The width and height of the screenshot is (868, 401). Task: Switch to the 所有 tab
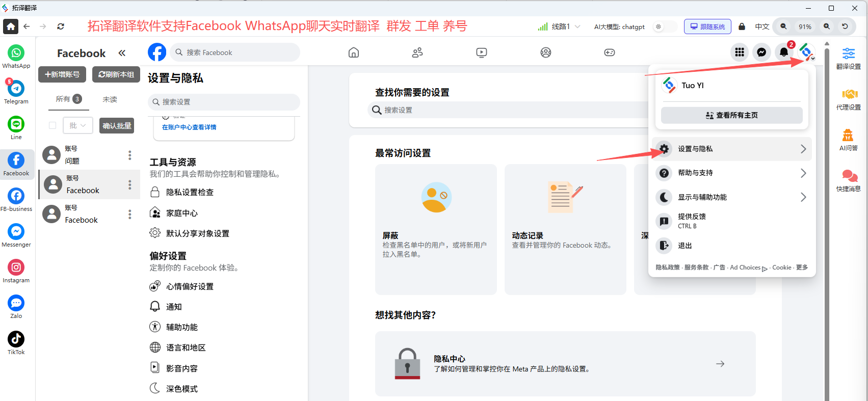(69, 99)
